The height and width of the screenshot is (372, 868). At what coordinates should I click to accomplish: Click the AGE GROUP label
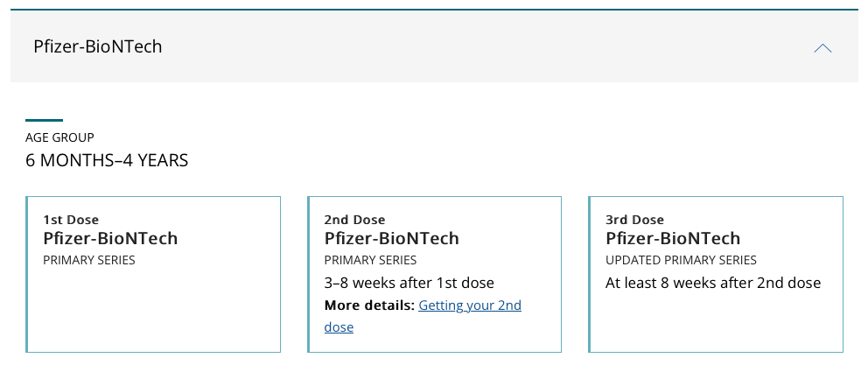click(x=59, y=137)
